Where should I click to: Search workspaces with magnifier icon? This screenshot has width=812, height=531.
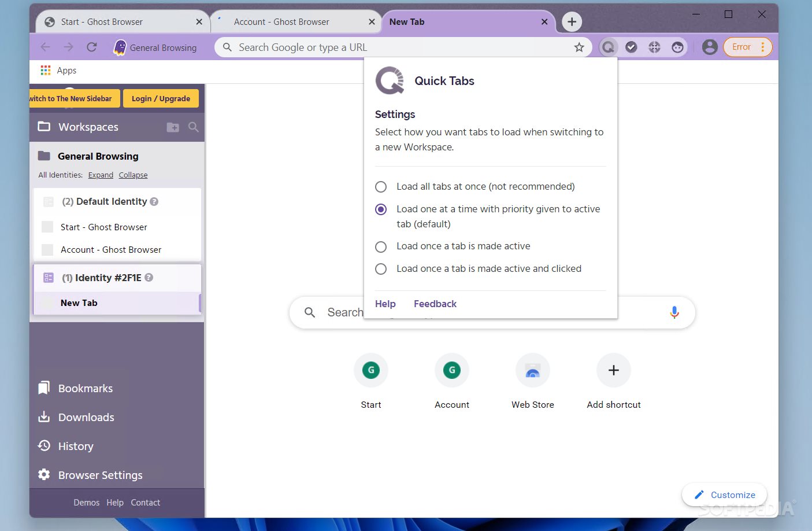click(194, 127)
